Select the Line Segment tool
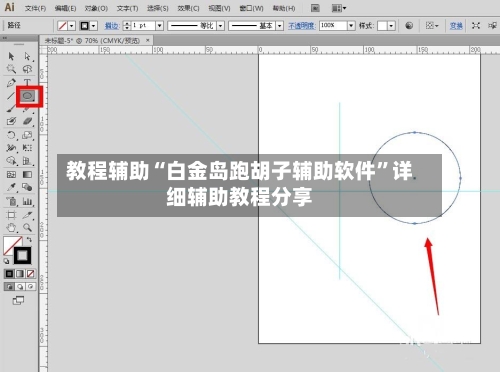Viewport: 500px width, 372px height. pos(11,96)
